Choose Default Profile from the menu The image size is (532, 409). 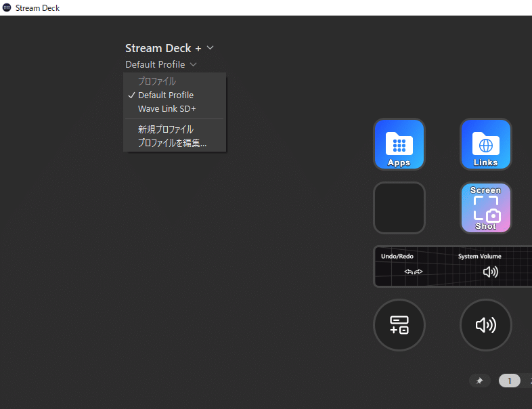pos(175,95)
